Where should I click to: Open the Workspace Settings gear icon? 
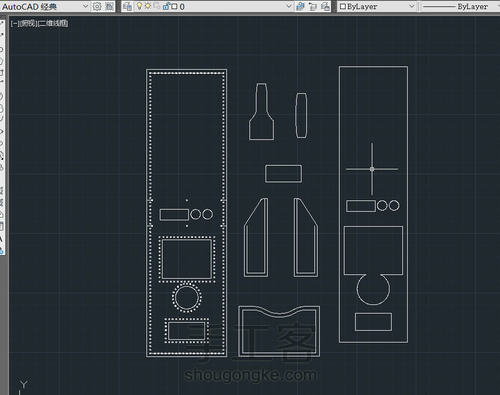pos(97,6)
